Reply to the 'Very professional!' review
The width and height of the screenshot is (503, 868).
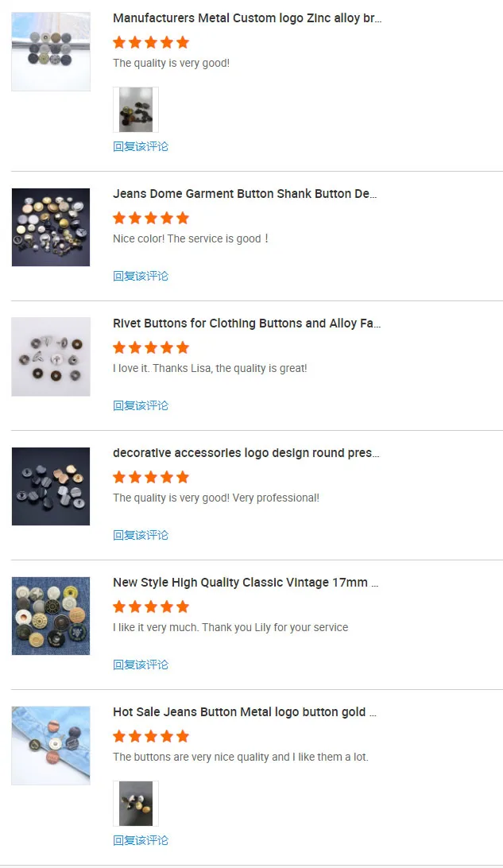141,536
